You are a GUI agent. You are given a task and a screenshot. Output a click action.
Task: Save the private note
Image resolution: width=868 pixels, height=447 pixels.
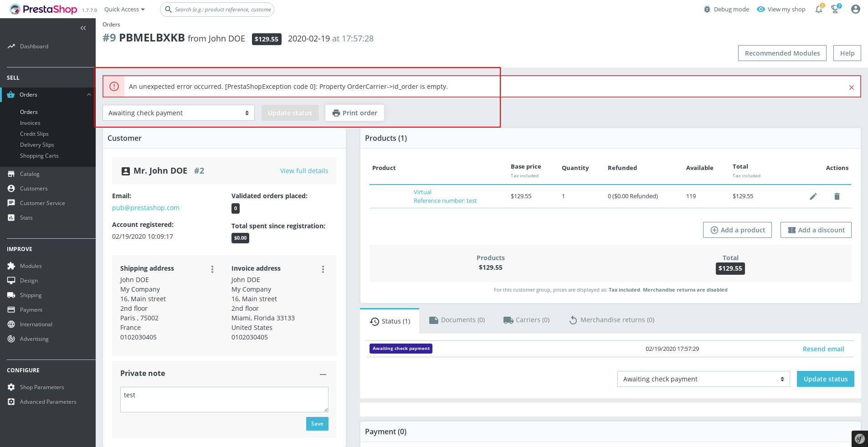click(x=317, y=424)
